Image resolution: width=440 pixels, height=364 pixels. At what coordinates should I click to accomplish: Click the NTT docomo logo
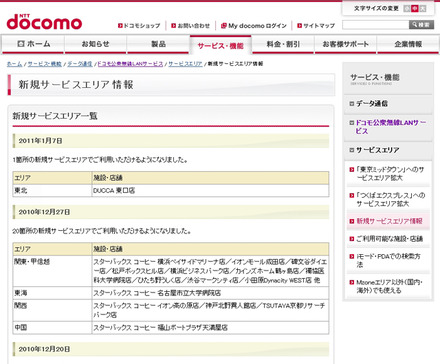coord(44,22)
